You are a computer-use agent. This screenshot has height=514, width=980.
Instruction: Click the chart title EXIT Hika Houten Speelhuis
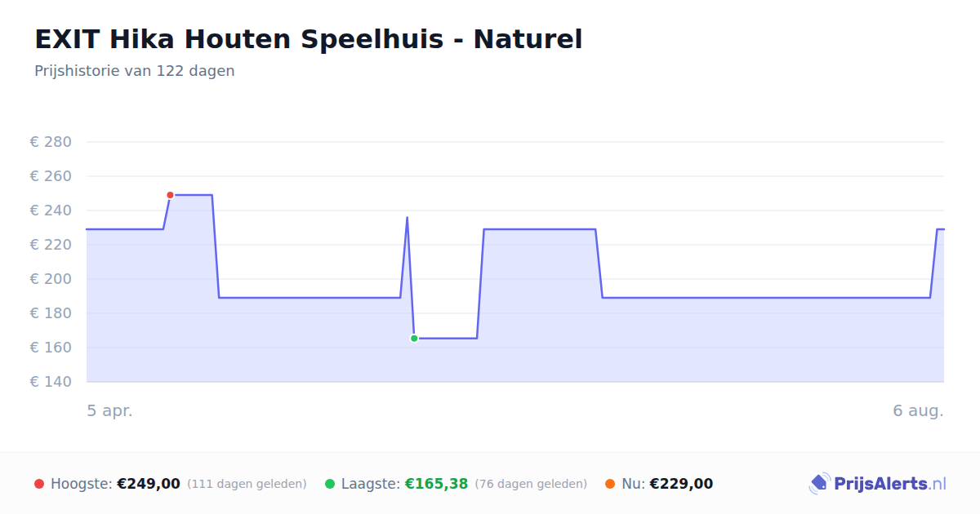[x=309, y=39]
